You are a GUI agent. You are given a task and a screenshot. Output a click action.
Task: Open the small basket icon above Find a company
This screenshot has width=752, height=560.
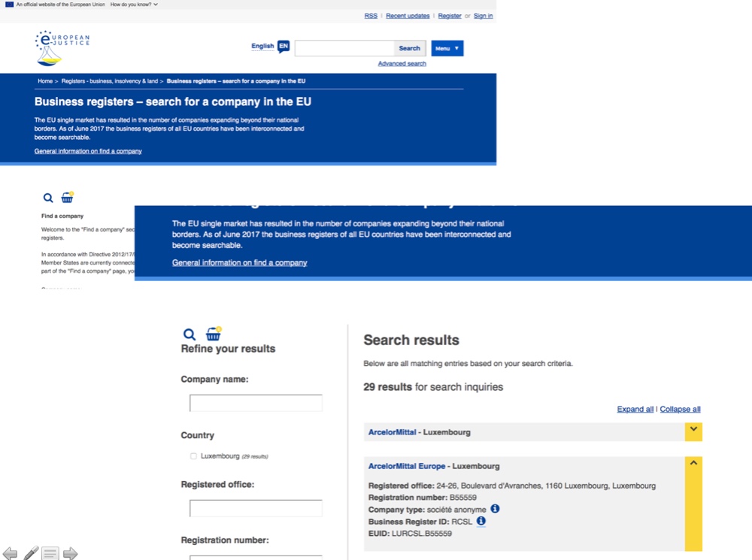pyautogui.click(x=67, y=197)
